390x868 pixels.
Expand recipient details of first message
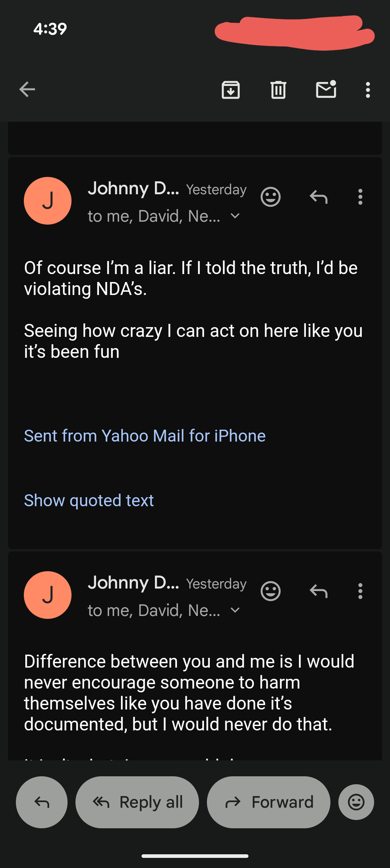235,216
